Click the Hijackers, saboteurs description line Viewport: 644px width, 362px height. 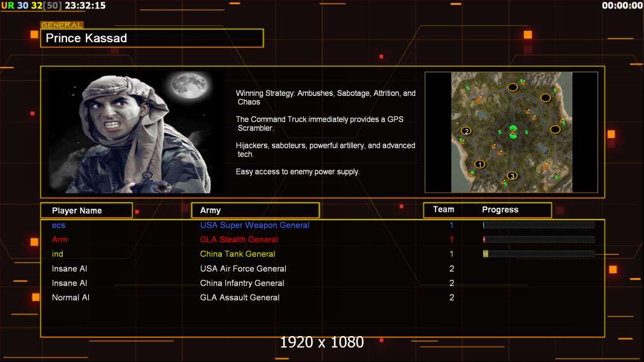(325, 150)
